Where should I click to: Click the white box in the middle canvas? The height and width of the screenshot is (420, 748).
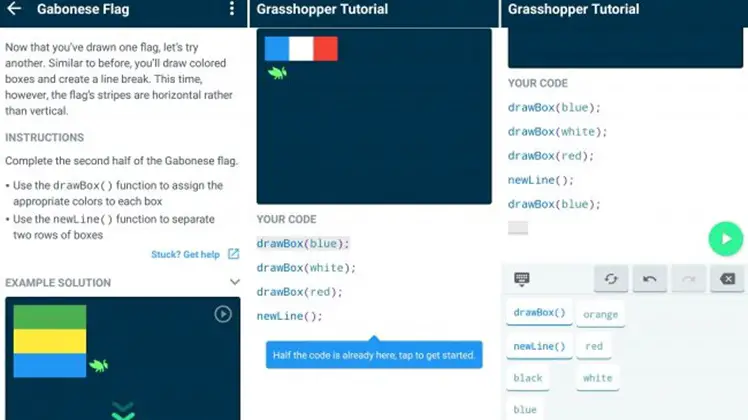coord(301,49)
